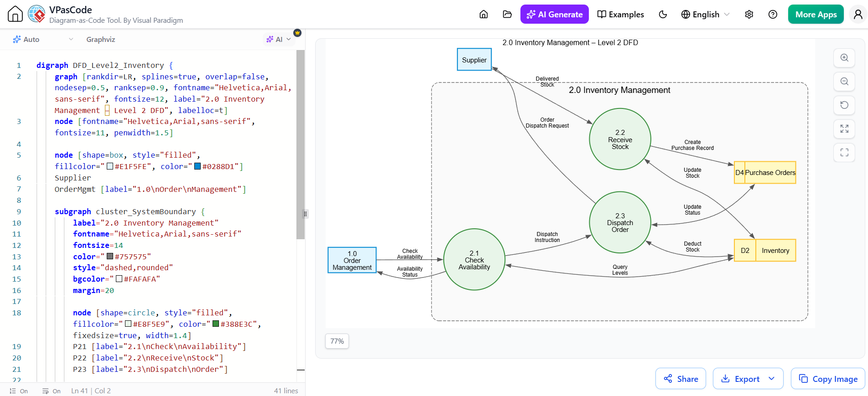The image size is (868, 396).
Task: Click the help question mark icon
Action: (x=773, y=14)
